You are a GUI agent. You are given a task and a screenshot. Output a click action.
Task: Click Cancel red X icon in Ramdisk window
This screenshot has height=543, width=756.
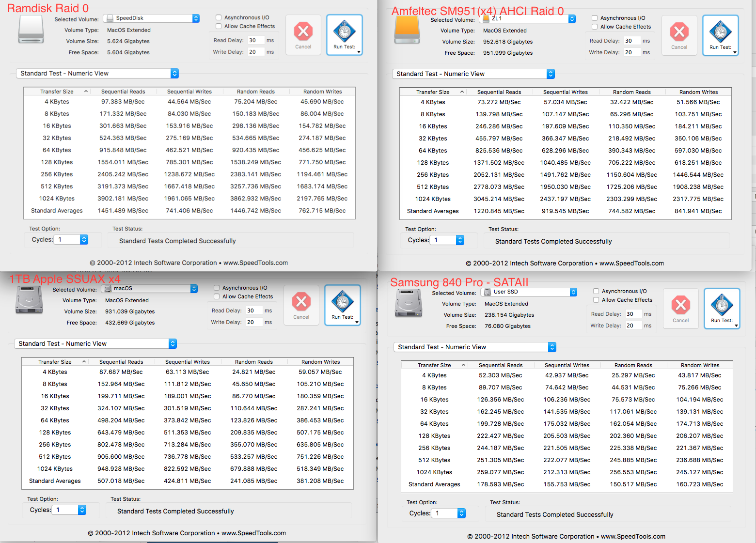pyautogui.click(x=303, y=31)
